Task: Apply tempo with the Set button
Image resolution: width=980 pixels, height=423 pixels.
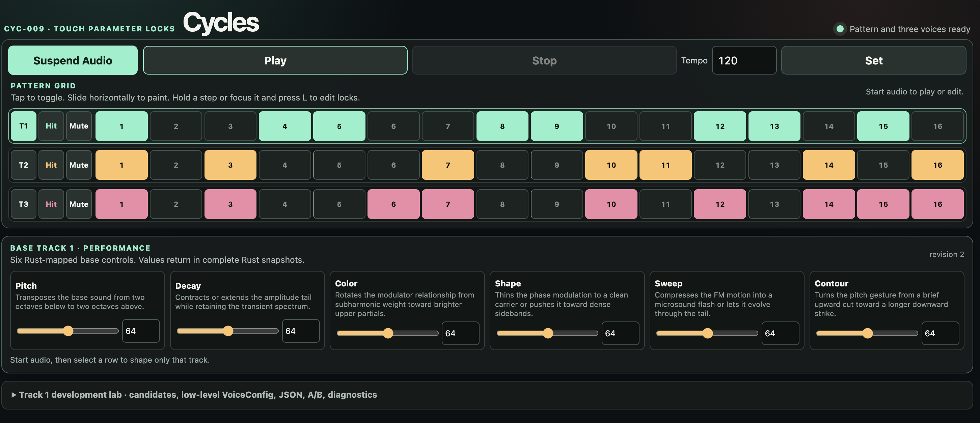Action: (x=873, y=60)
